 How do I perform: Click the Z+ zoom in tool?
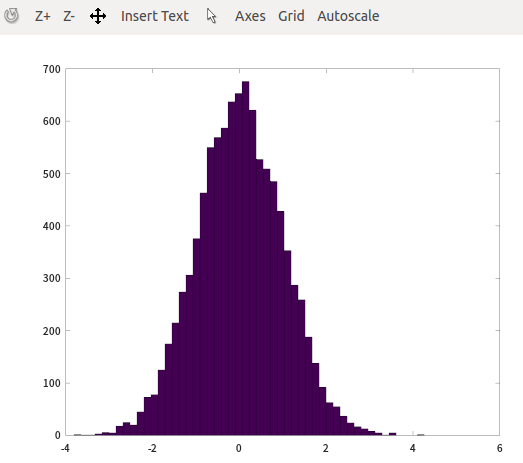[43, 16]
